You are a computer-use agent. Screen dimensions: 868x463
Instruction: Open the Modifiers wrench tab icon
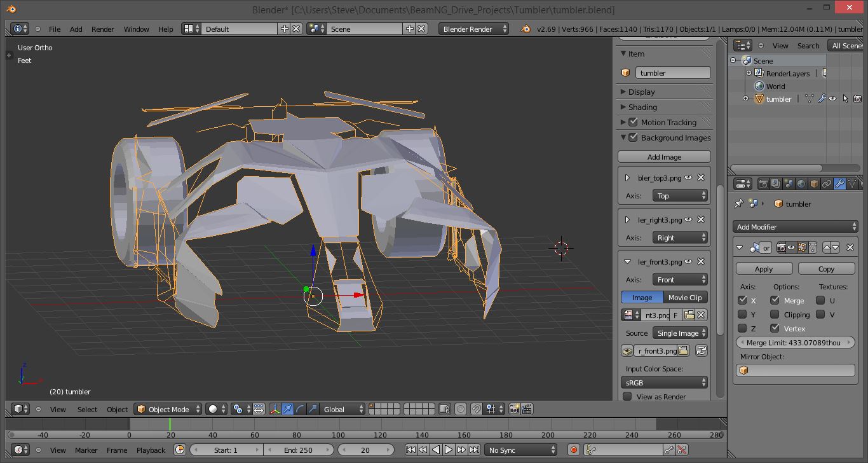839,184
